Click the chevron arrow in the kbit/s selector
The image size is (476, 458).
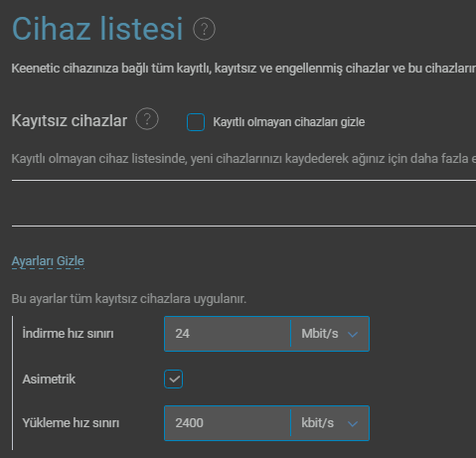pos(353,423)
